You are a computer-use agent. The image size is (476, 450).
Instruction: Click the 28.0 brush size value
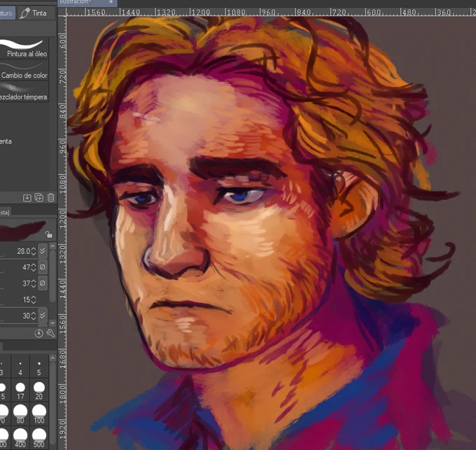pyautogui.click(x=23, y=251)
